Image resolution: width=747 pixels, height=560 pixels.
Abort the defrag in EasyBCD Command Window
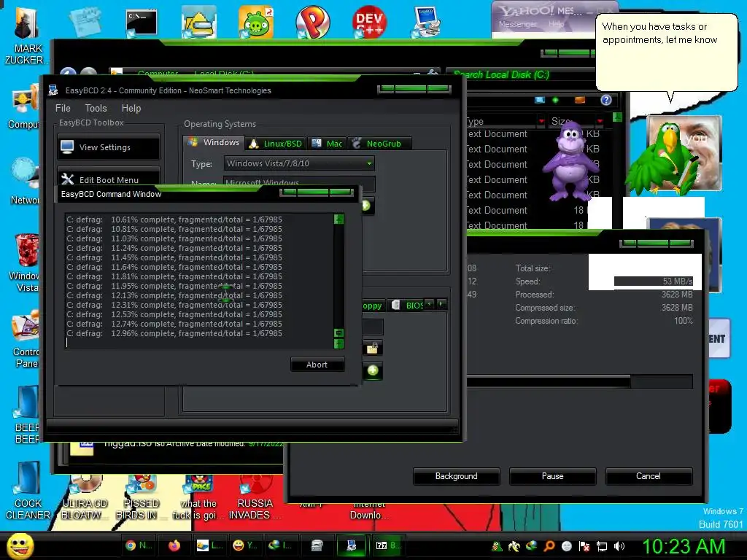317,365
